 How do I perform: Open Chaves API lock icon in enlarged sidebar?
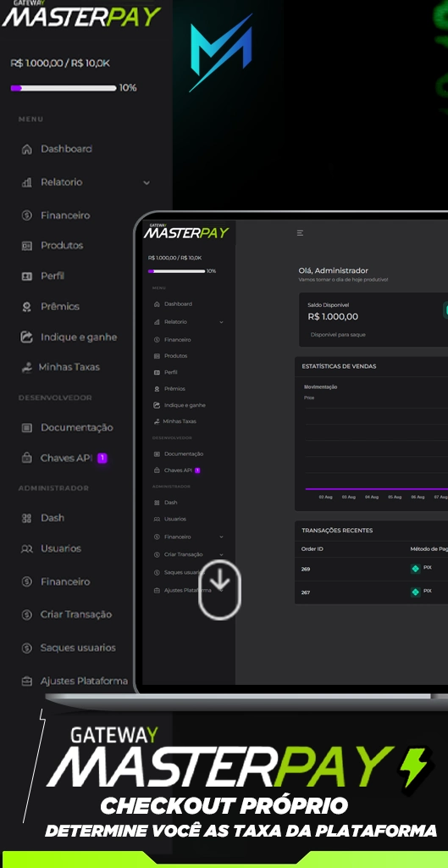pyautogui.click(x=26, y=459)
